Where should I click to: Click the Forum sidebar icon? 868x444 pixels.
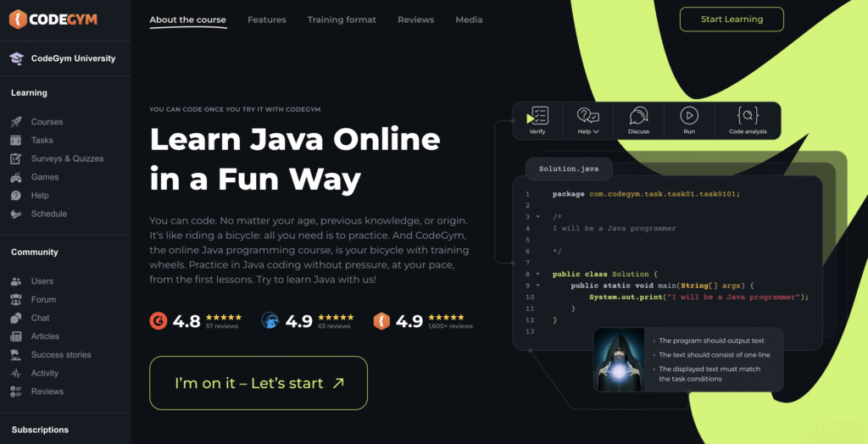tap(16, 299)
